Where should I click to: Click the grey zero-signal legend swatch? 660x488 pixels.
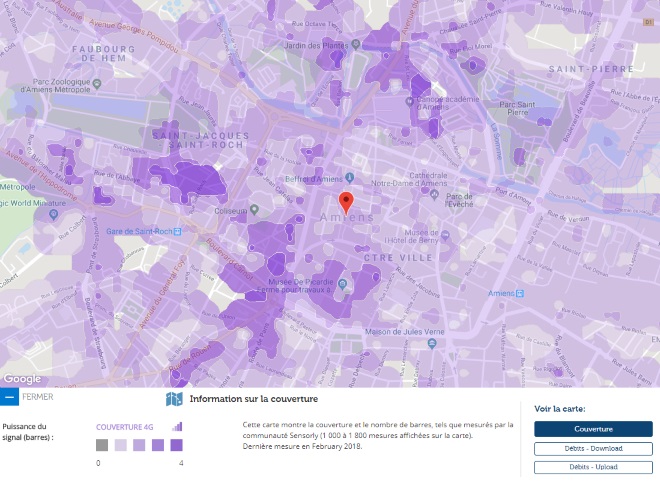[102, 445]
